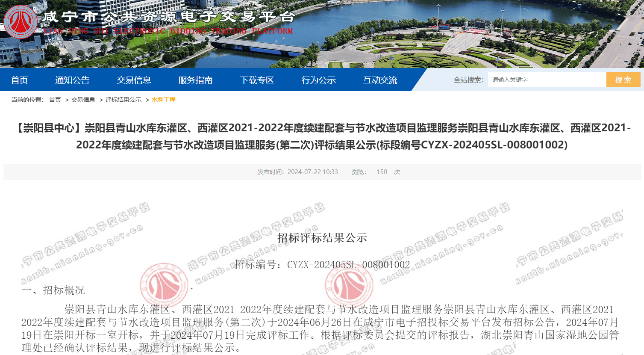Open the 评标结果公示 breadcrumb link

[123, 100]
